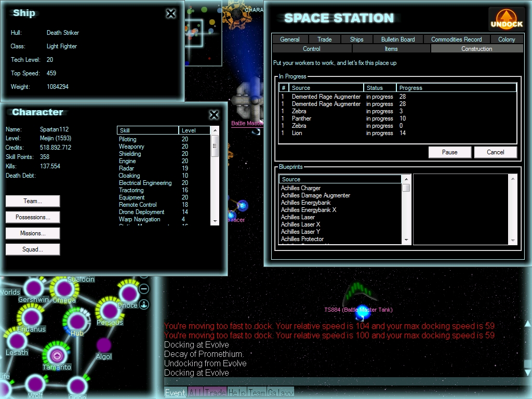This screenshot has height=399, width=532.
Task: Close the Ship panel
Action: [x=171, y=14]
